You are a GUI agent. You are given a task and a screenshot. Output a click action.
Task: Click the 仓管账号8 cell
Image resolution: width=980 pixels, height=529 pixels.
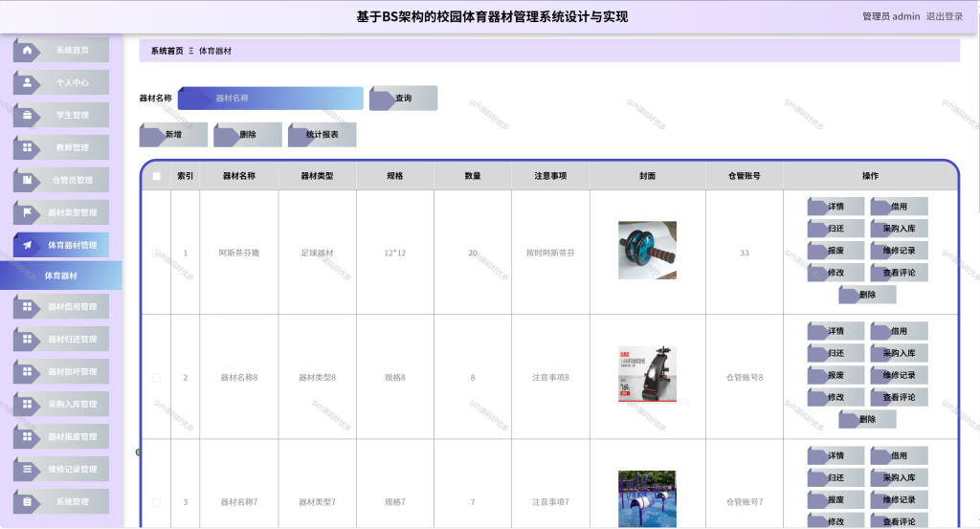(745, 378)
